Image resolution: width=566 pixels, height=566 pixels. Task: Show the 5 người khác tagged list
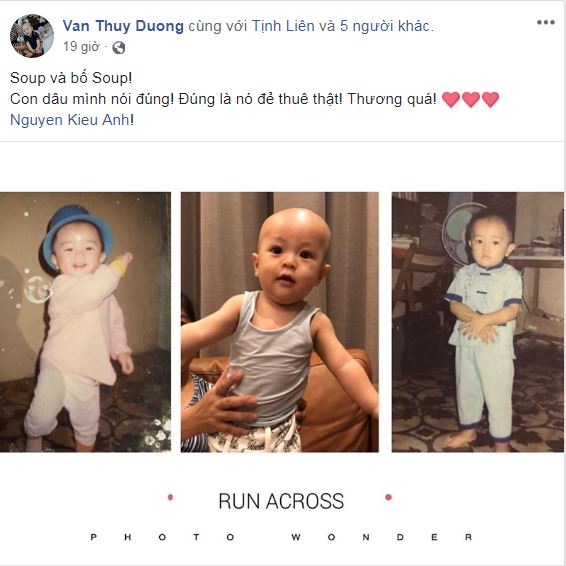pyautogui.click(x=385, y=26)
